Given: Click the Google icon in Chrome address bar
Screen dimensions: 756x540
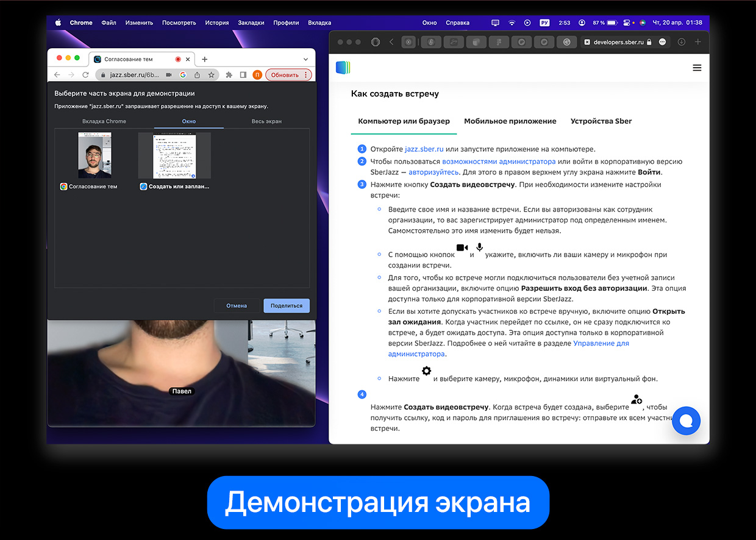Looking at the screenshot, I should [x=182, y=75].
